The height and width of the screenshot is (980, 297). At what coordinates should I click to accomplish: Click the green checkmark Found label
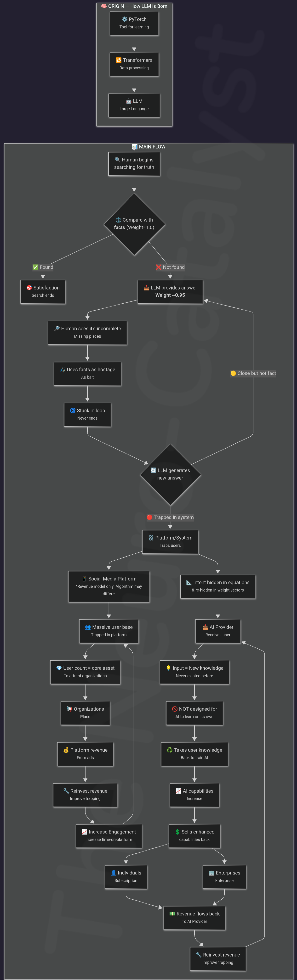[x=43, y=267]
